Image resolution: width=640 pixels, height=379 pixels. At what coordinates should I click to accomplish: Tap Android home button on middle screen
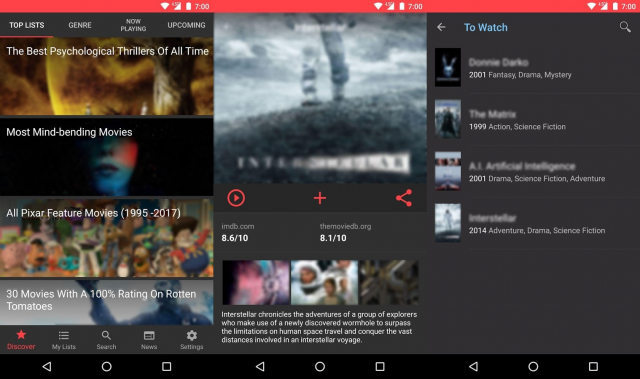point(320,366)
